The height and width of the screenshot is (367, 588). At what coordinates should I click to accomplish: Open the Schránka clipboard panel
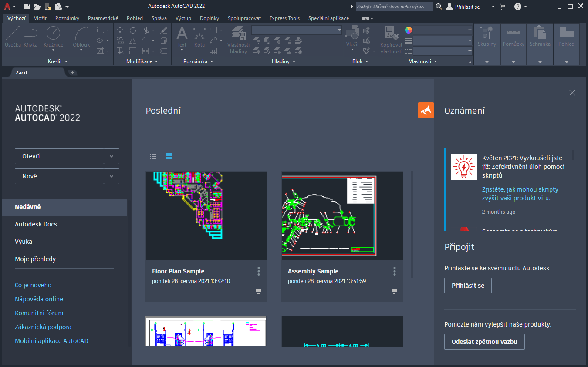coord(540,44)
